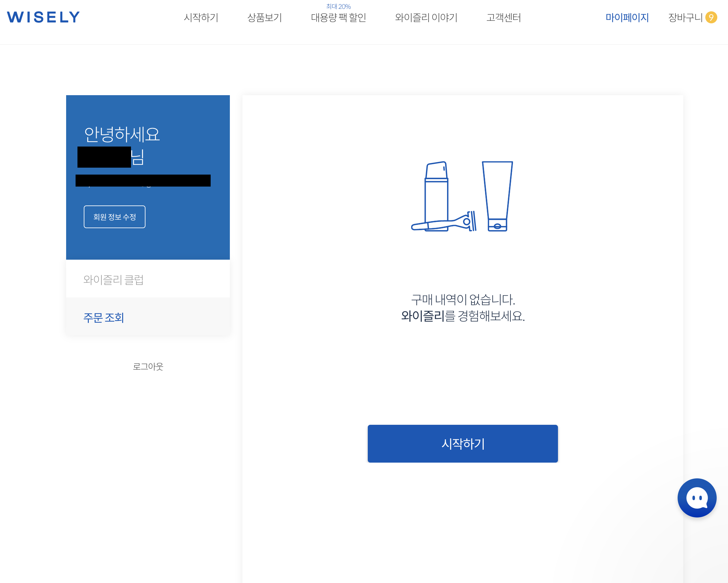The height and width of the screenshot is (583, 728).
Task: Select the 주문 조회 sidebar tab
Action: pyautogui.click(x=148, y=317)
